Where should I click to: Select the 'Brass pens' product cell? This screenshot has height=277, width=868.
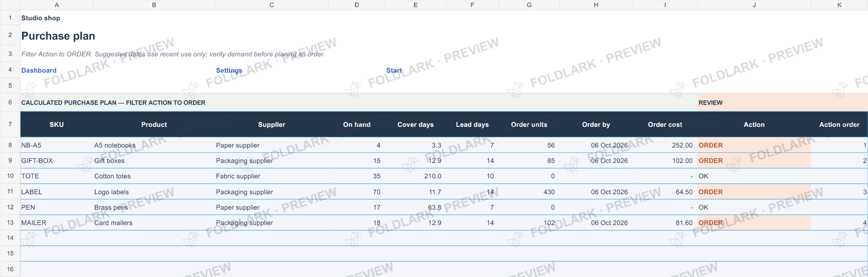tap(154, 207)
